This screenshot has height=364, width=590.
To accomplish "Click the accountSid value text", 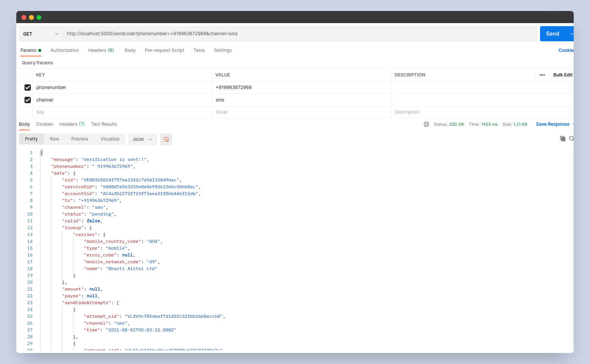I will point(149,194).
